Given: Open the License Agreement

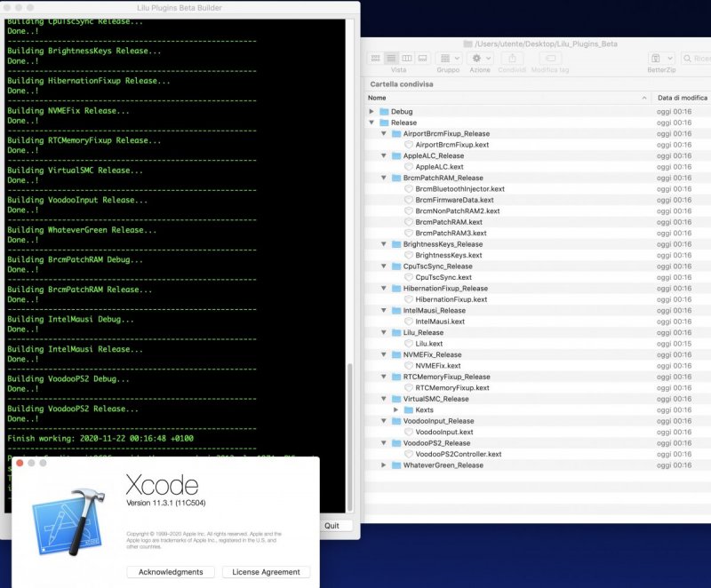Looking at the screenshot, I should pyautogui.click(x=266, y=572).
